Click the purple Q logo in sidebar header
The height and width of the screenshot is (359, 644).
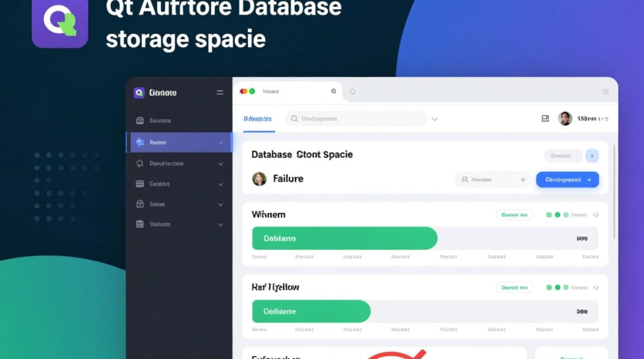coord(139,92)
